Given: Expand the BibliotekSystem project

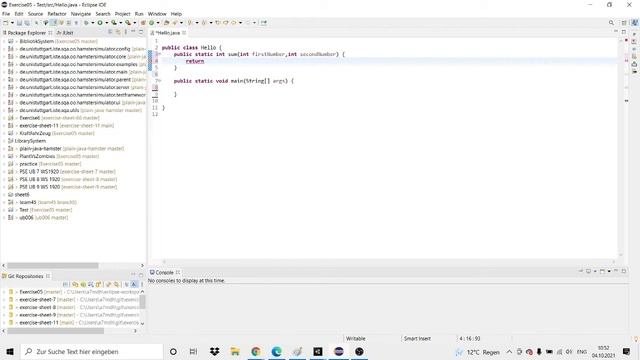Looking at the screenshot, I should point(4,41).
